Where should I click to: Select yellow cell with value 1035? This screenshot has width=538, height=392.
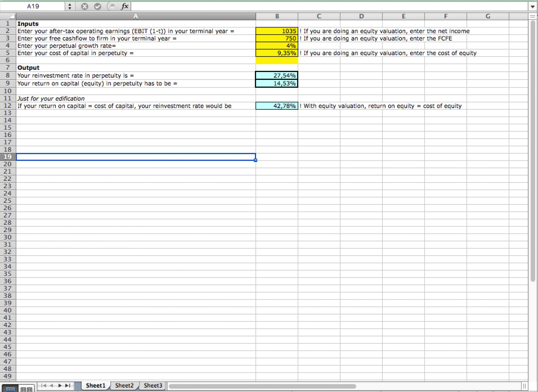coord(277,31)
